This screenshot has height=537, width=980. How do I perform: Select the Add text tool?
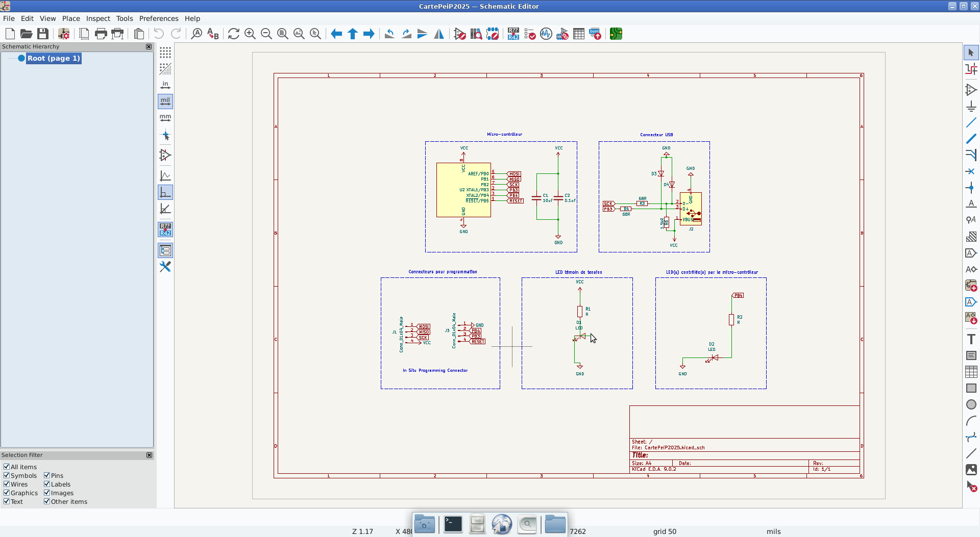(x=971, y=339)
